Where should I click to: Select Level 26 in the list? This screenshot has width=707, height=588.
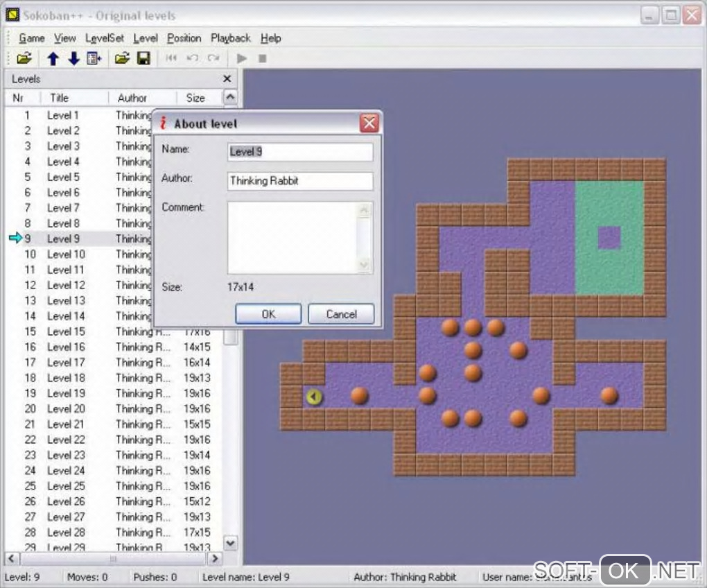[x=66, y=501]
